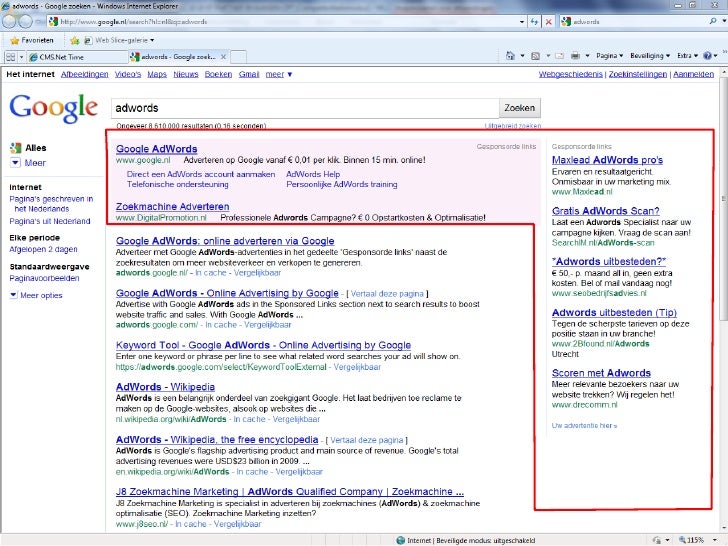The height and width of the screenshot is (546, 728).
Task: Open the Scoren met Adwords ad
Action: click(x=601, y=373)
